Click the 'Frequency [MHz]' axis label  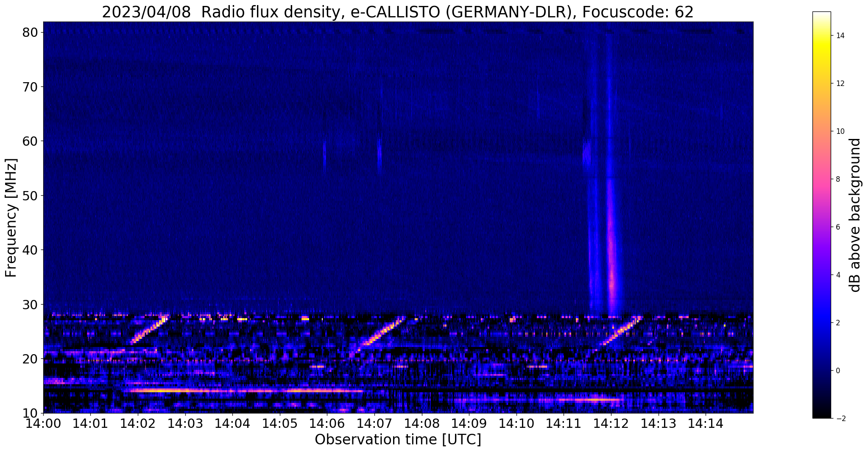click(11, 218)
